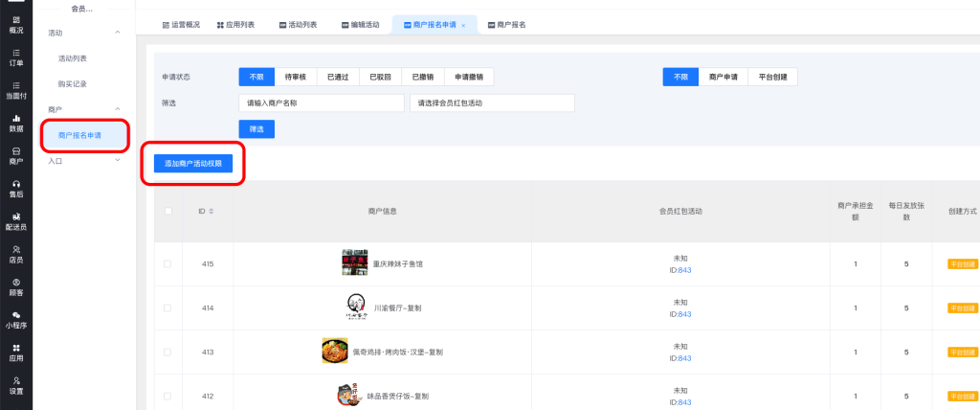Click the 请输入商户名称 input field
The width and height of the screenshot is (980, 410).
[321, 102]
